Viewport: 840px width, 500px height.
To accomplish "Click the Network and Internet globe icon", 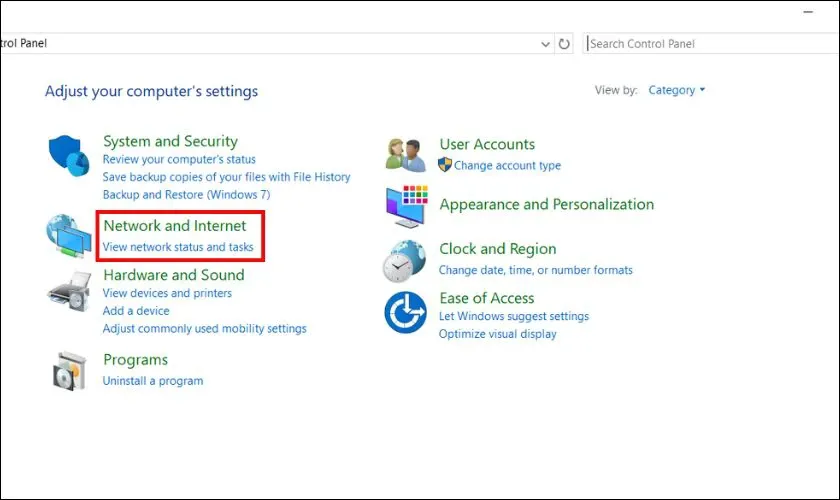I will pos(69,236).
